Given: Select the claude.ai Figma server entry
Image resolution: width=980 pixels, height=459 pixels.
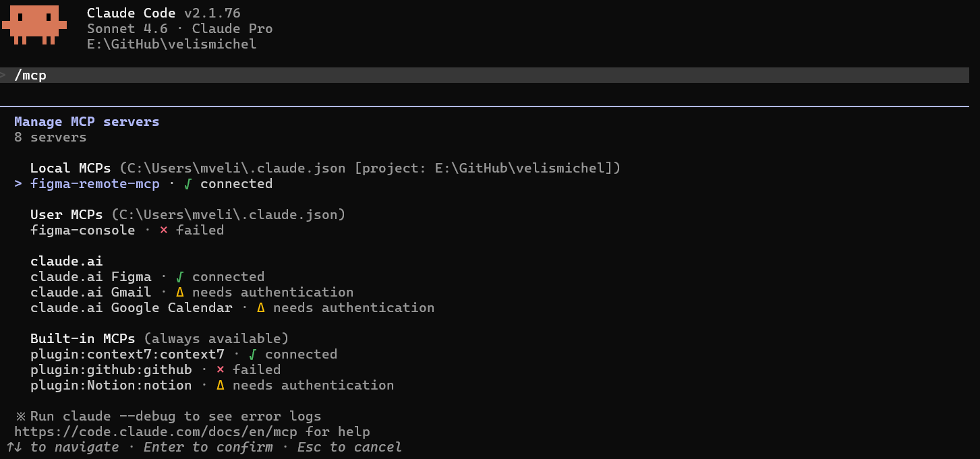Looking at the screenshot, I should click(147, 277).
